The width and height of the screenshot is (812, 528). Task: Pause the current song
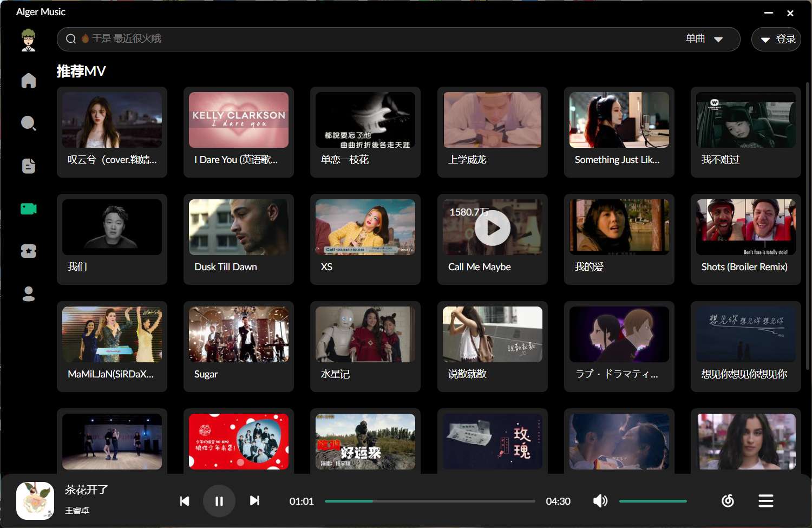[219, 501]
